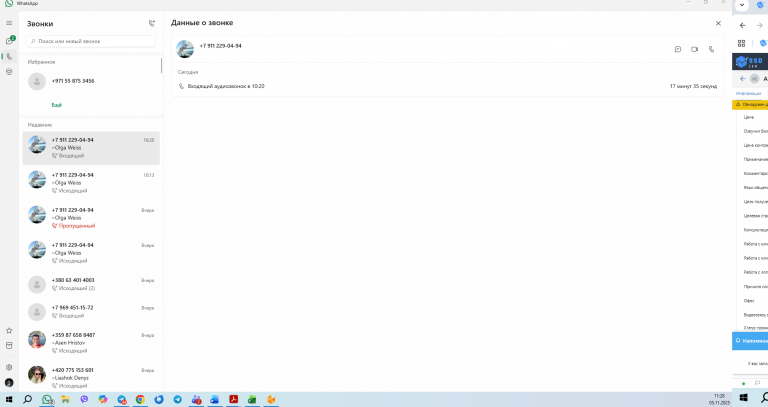Open File Explorer from the taskbar
The image size is (768, 407).
point(65,400)
